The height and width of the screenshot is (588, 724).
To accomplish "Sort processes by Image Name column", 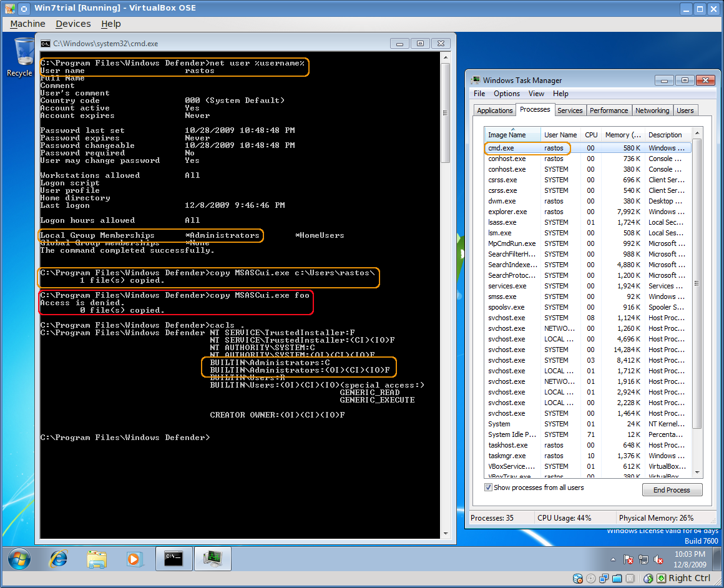I will 512,135.
